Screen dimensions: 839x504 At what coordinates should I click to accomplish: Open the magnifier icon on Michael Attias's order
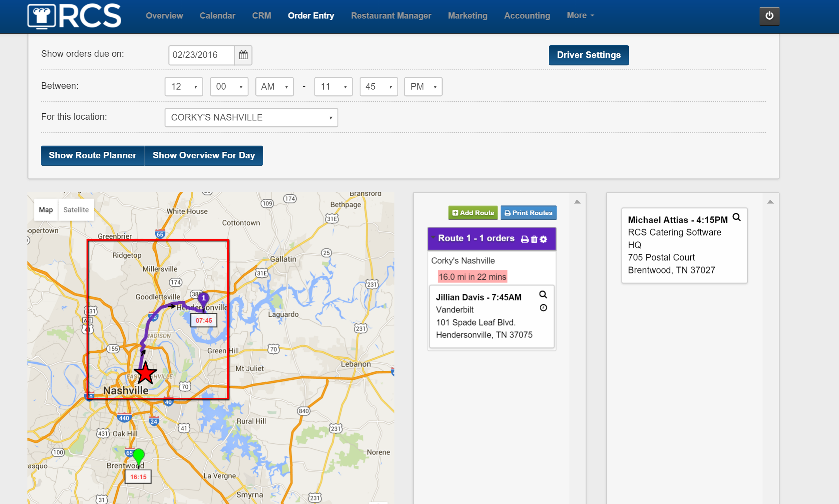pyautogui.click(x=737, y=217)
